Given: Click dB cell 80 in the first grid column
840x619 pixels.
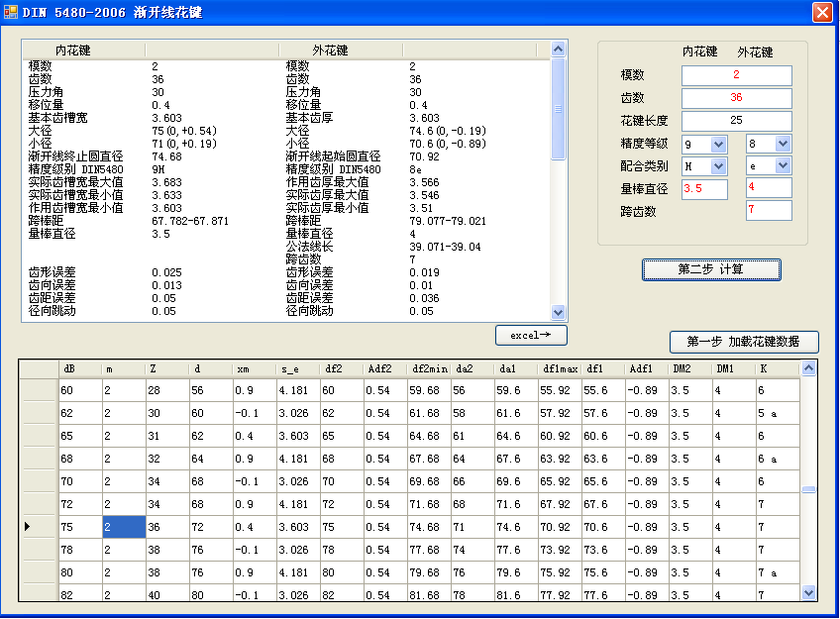Looking at the screenshot, I should 80,572.
